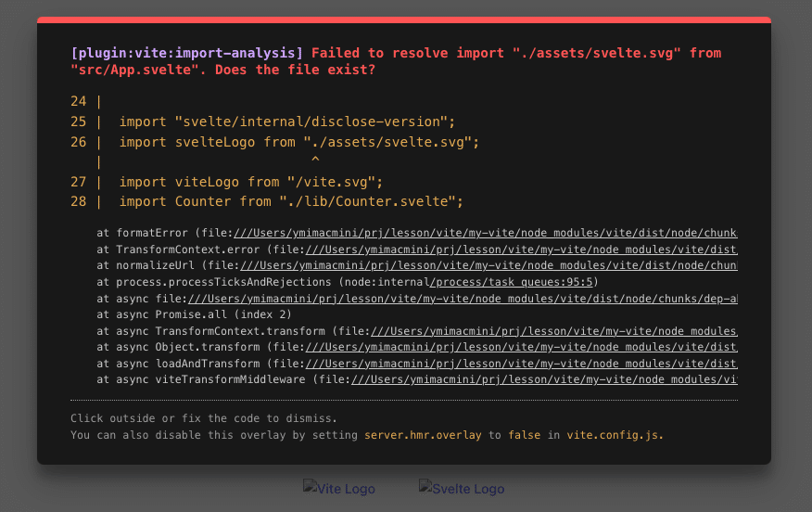The image size is (812, 512).
Task: Click line 25 disclose-version import code
Action: pos(287,122)
